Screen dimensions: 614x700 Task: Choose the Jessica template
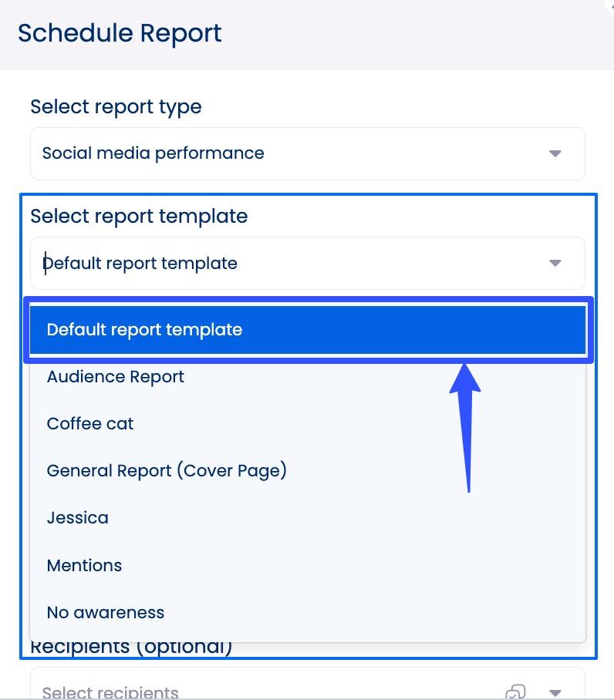click(x=77, y=518)
